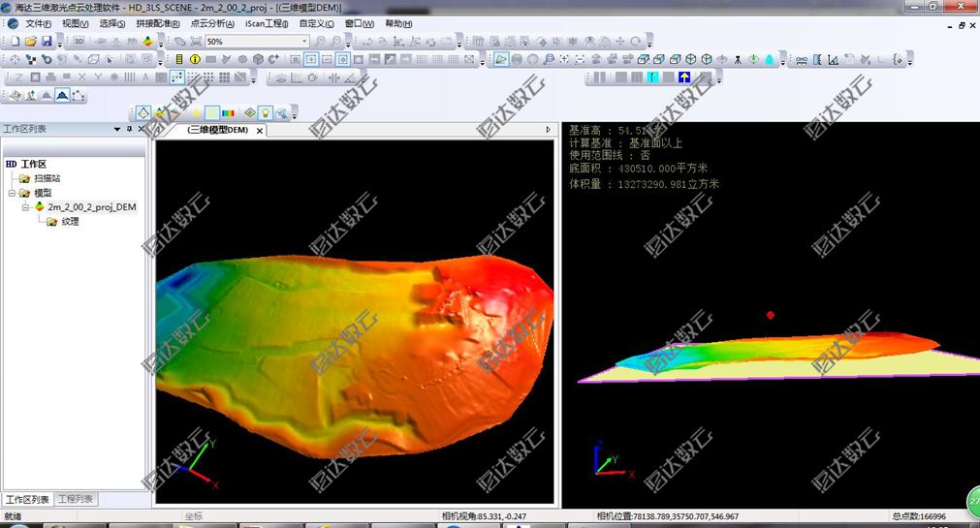Viewport: 980px width, 528px height.
Task: Open the 点云分析 menu
Action: 211,23
